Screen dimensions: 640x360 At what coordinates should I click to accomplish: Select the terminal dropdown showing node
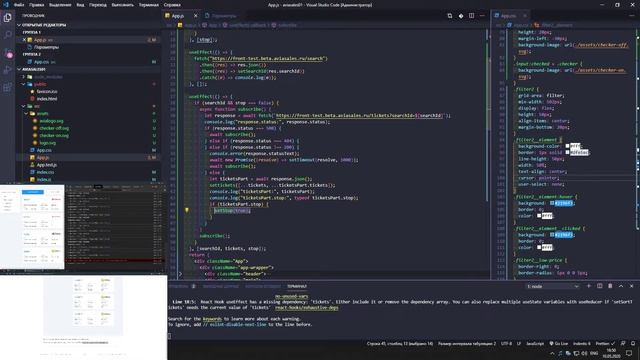click(x=553, y=286)
